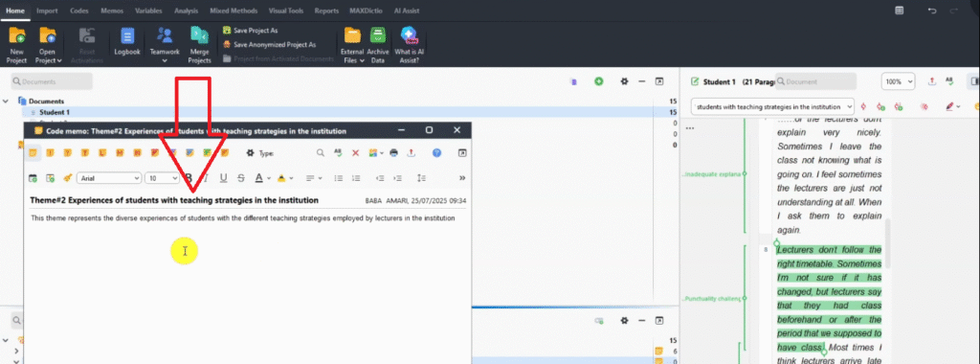980x364 pixels.
Task: Open the Mixed Methods tab
Action: tap(234, 11)
